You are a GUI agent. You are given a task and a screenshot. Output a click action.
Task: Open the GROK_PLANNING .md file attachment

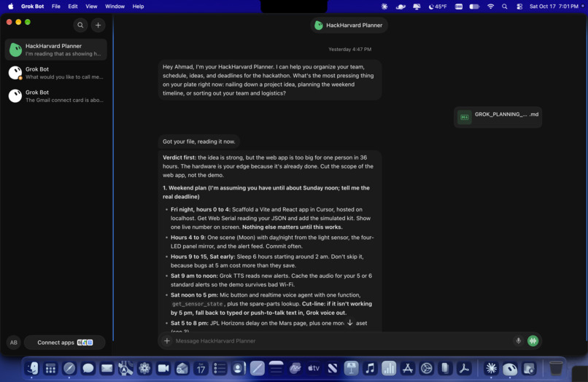coord(498,117)
